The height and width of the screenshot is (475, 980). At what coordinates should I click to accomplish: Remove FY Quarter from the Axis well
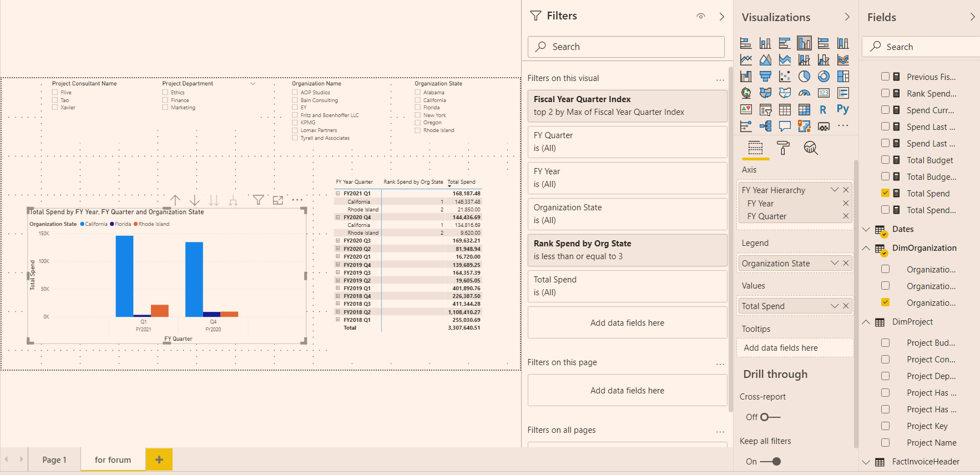tap(846, 216)
